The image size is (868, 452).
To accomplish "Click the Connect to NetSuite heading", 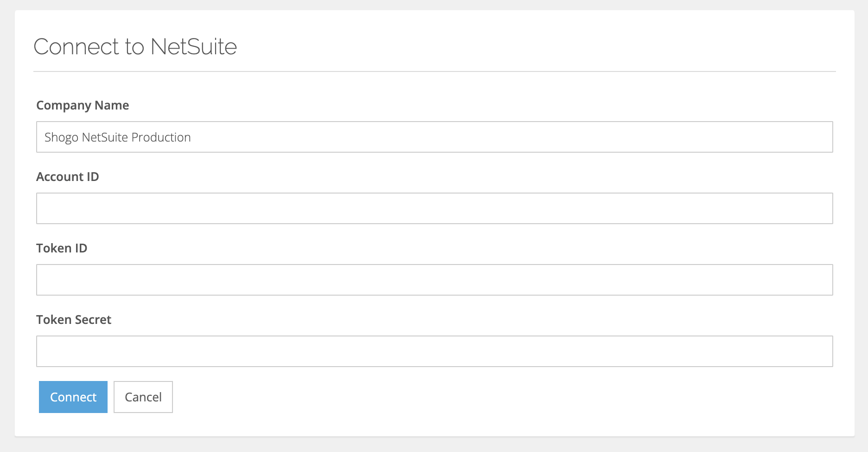I will (x=135, y=46).
